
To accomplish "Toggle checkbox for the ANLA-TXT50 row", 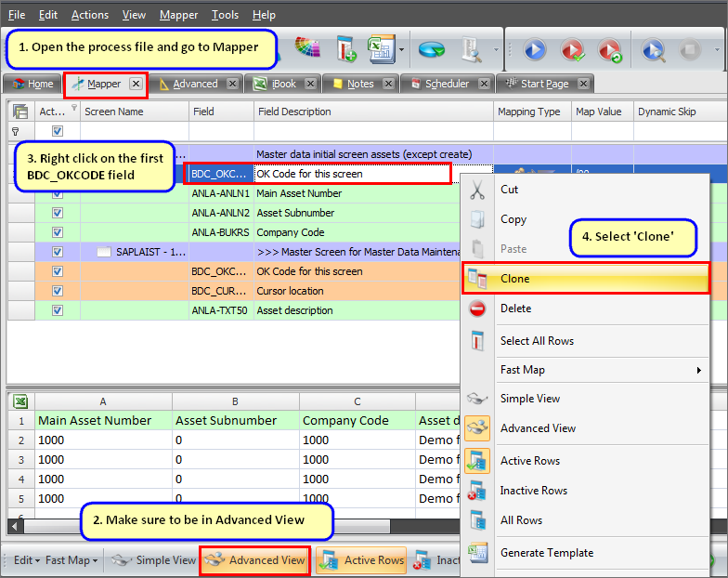I will [58, 310].
